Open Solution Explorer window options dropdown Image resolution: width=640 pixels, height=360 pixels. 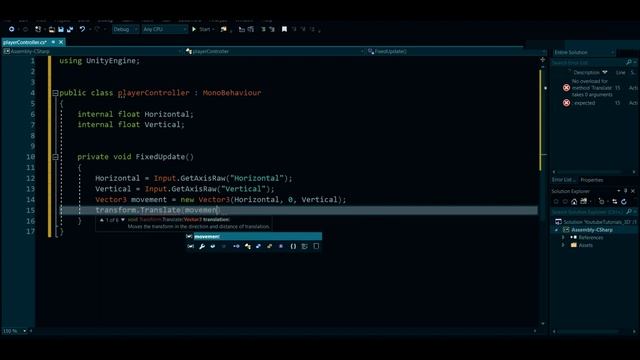point(619,191)
